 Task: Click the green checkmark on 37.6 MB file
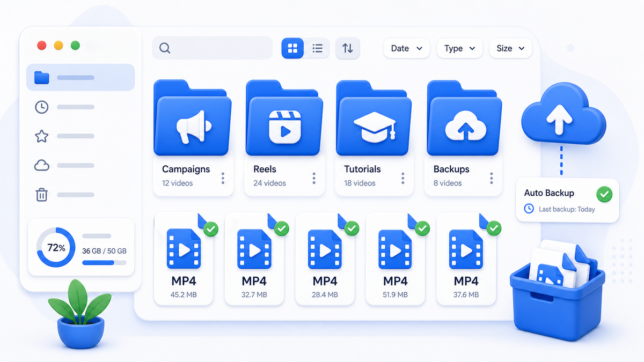click(x=494, y=228)
